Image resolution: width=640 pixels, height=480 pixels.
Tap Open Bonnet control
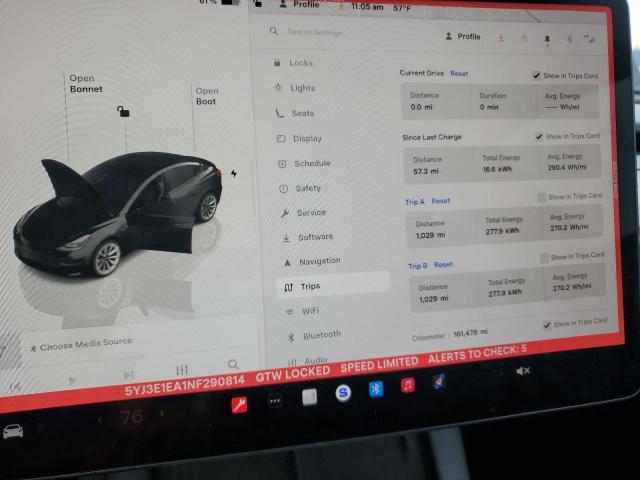(86, 84)
